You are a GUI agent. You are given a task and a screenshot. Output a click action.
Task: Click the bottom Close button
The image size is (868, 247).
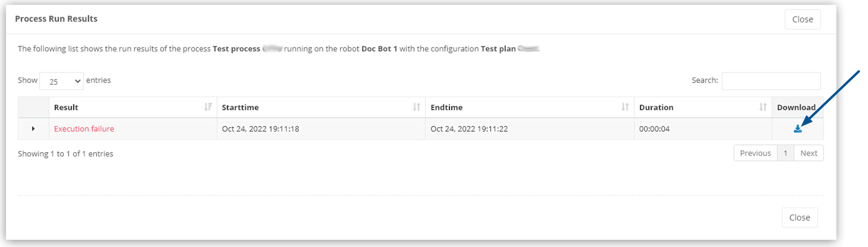click(x=800, y=217)
